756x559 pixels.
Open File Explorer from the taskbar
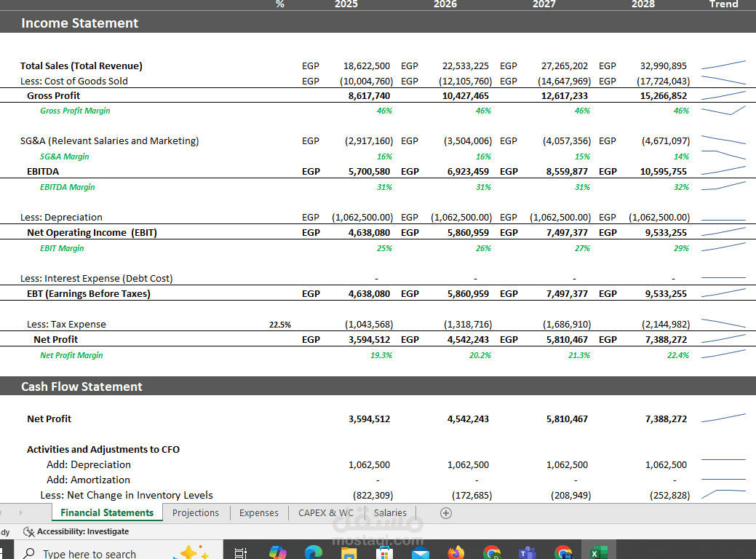pyautogui.click(x=349, y=552)
